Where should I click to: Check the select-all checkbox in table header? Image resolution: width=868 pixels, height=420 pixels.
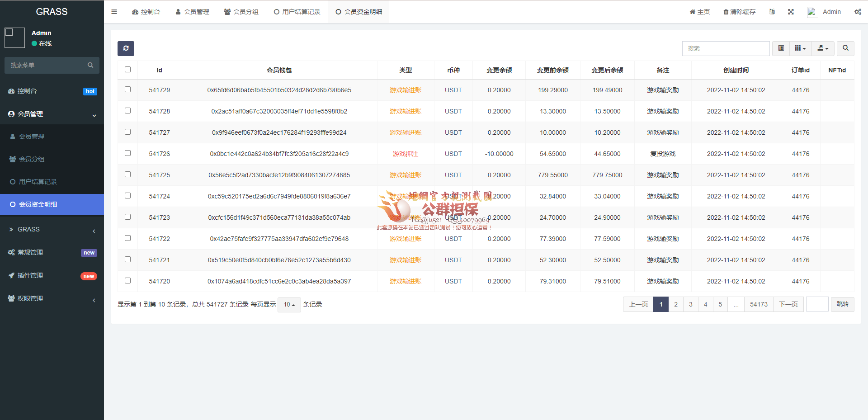127,70
